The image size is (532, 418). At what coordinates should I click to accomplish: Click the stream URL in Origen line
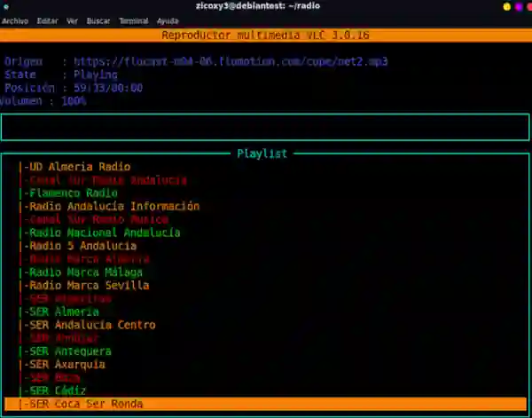[x=231, y=62]
